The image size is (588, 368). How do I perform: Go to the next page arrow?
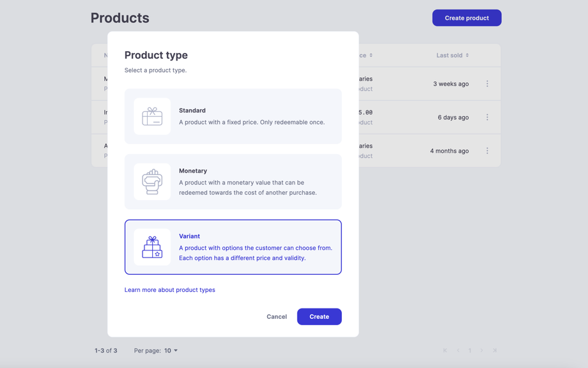click(x=482, y=350)
